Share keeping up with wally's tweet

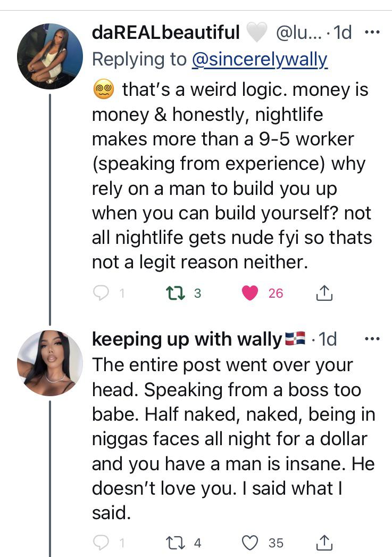(326, 542)
